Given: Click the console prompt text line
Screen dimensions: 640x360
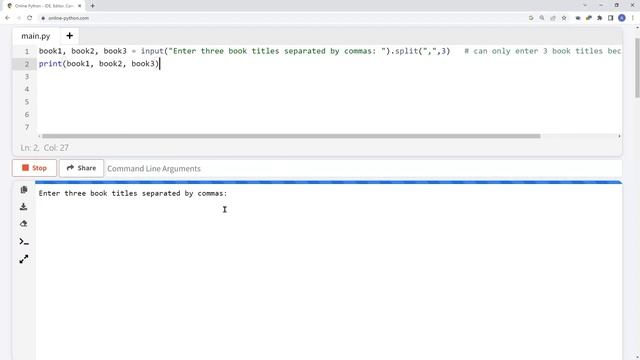Looking at the screenshot, I should click(133, 193).
